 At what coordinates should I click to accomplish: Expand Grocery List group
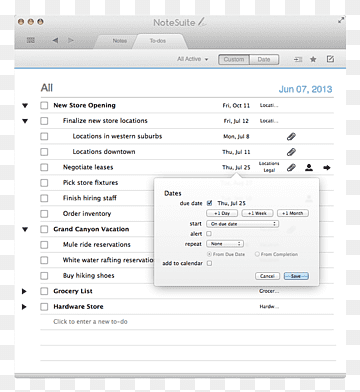(24, 291)
